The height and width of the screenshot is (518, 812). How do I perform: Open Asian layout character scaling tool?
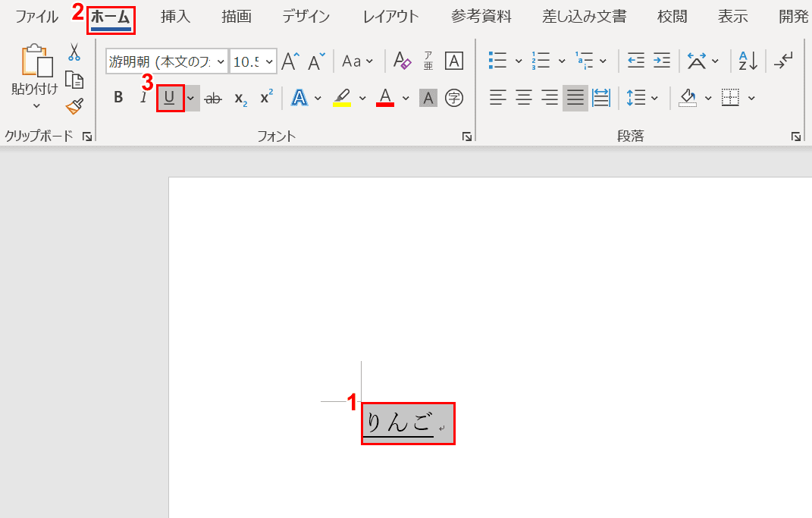click(x=697, y=61)
